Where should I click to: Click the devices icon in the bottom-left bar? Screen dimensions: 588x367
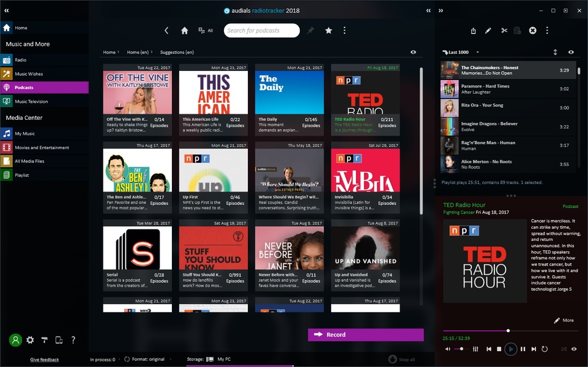tap(59, 340)
